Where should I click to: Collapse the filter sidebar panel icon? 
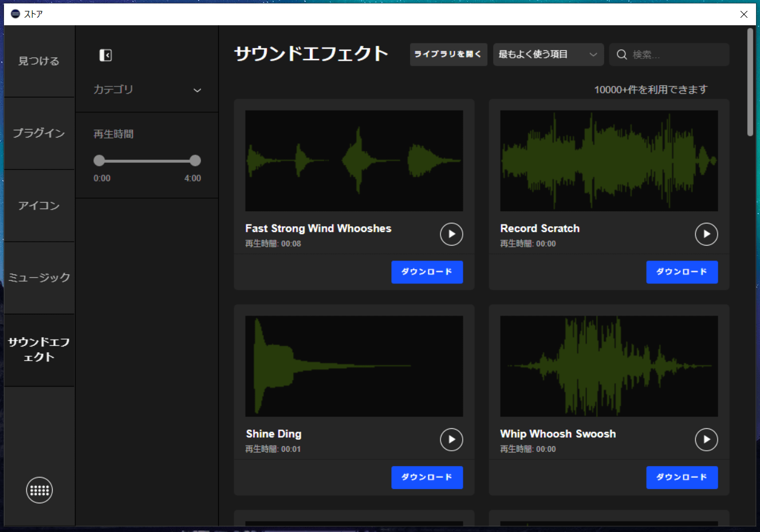point(105,55)
